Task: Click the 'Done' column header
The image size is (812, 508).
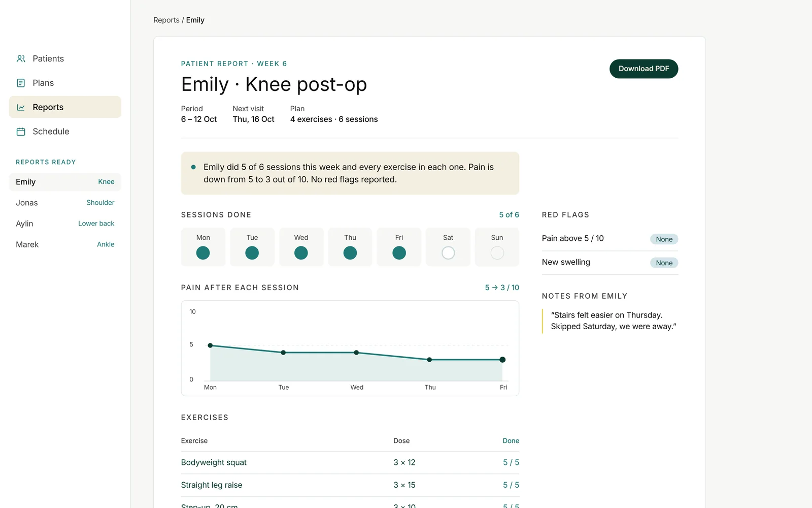Action: click(x=511, y=441)
